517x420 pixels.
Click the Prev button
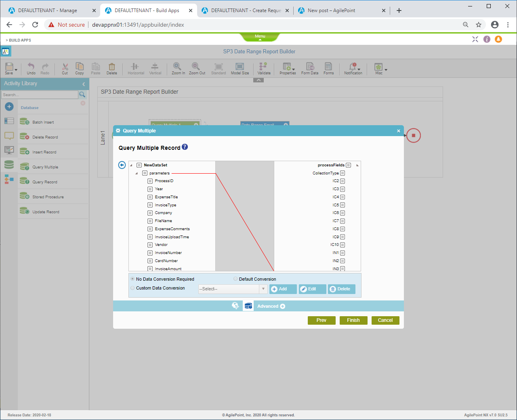click(322, 320)
